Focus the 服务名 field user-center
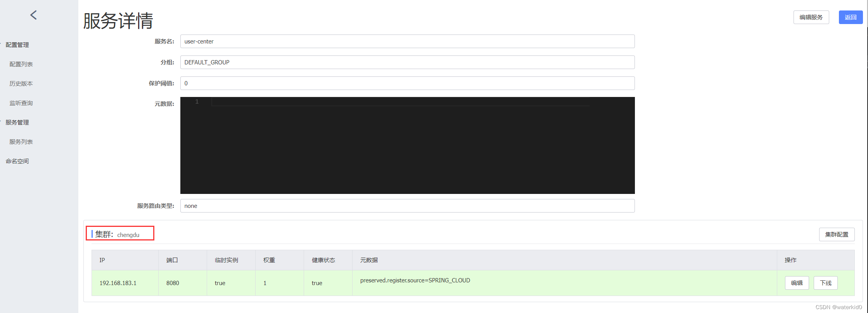The height and width of the screenshot is (313, 868). pyautogui.click(x=407, y=42)
